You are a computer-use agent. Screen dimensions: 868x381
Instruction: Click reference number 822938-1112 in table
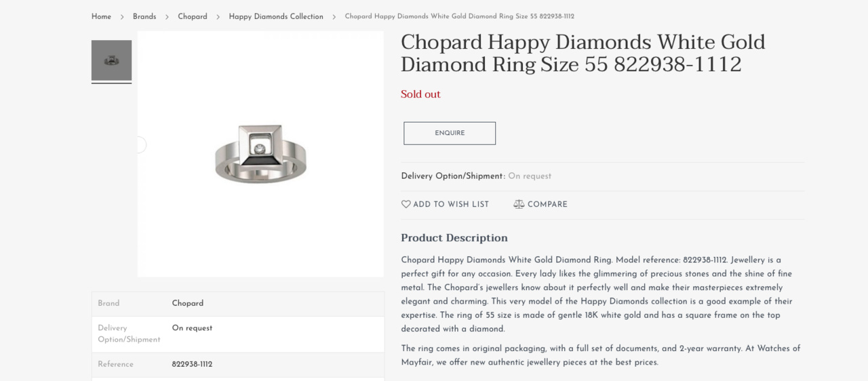192,364
